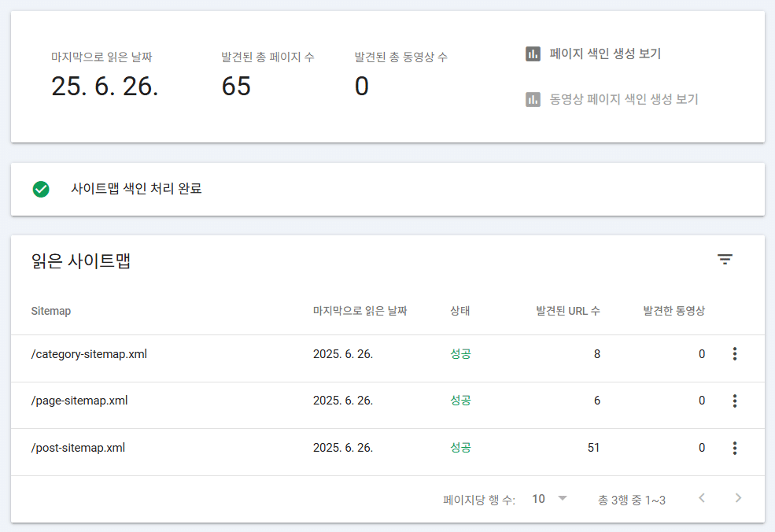The height and width of the screenshot is (532, 775).
Task: Click URL count 51 in post-sitemap row
Action: coord(593,448)
